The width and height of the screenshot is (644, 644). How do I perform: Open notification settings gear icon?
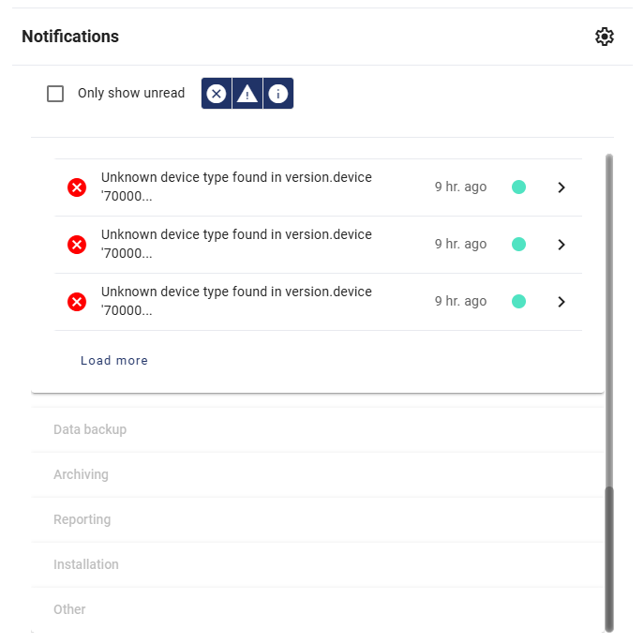click(x=605, y=37)
